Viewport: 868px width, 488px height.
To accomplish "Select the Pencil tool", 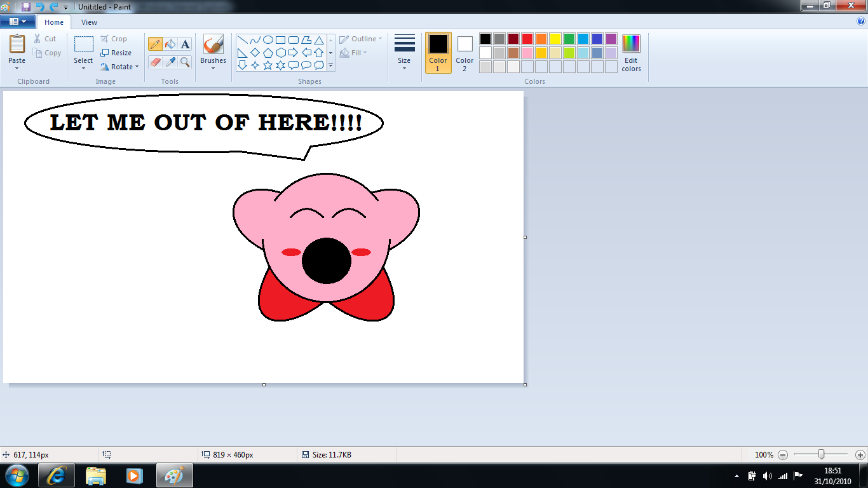I will click(155, 44).
